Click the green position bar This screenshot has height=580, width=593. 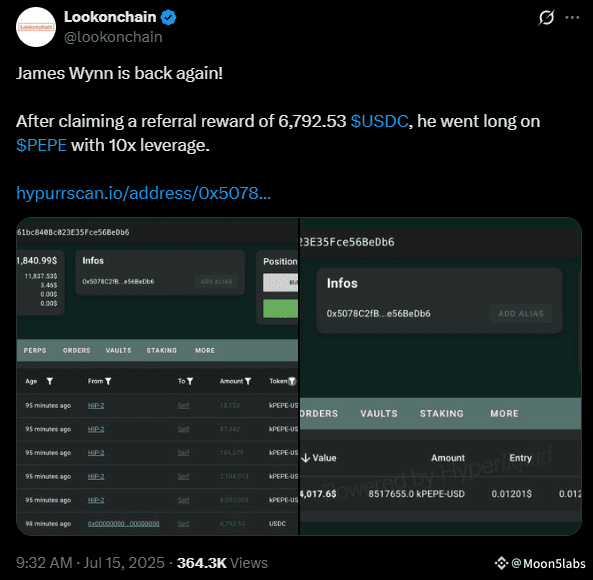280,308
